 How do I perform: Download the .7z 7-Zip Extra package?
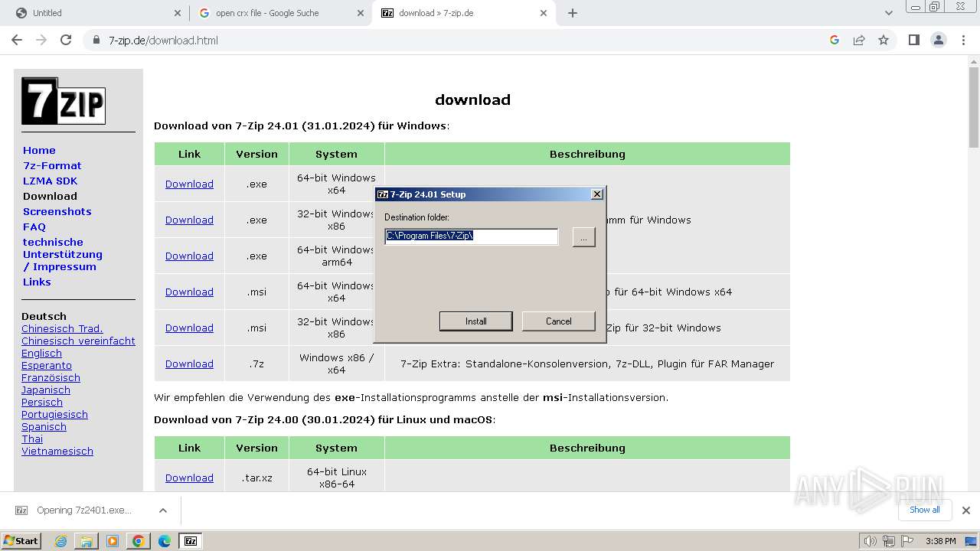click(x=189, y=364)
